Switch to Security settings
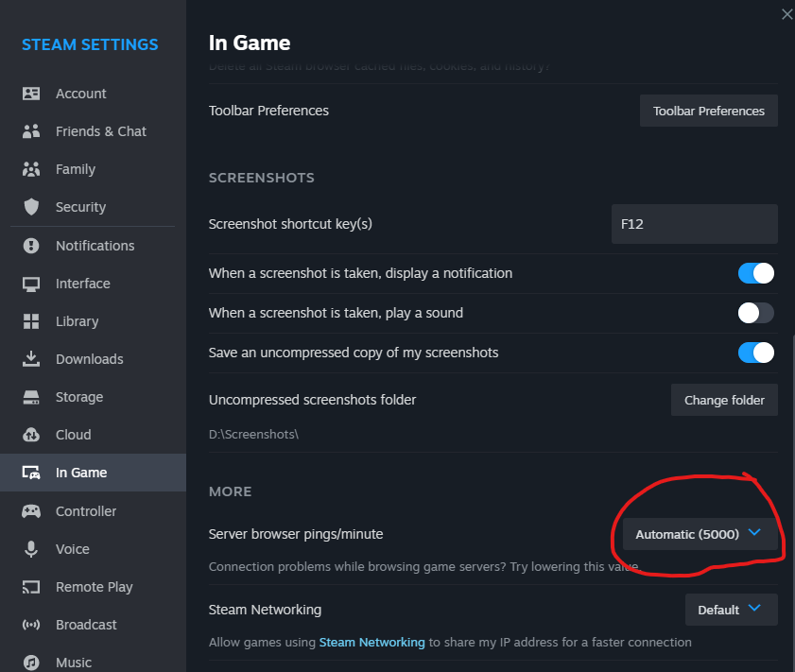This screenshot has width=795, height=672. coord(94,207)
